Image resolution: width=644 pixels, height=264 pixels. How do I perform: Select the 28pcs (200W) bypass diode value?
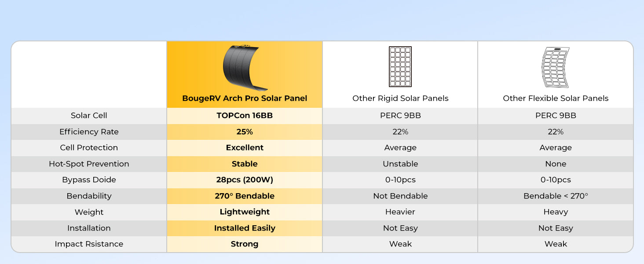(x=245, y=180)
